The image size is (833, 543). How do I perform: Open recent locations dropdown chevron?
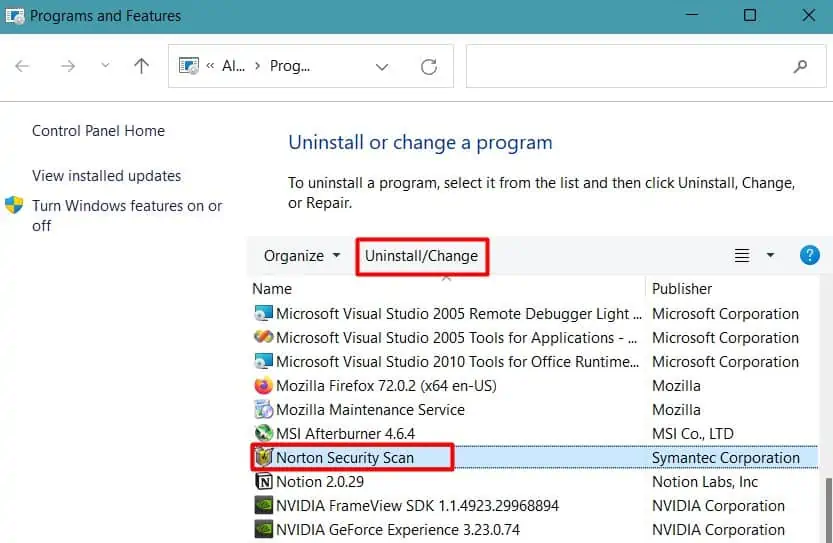[105, 67]
